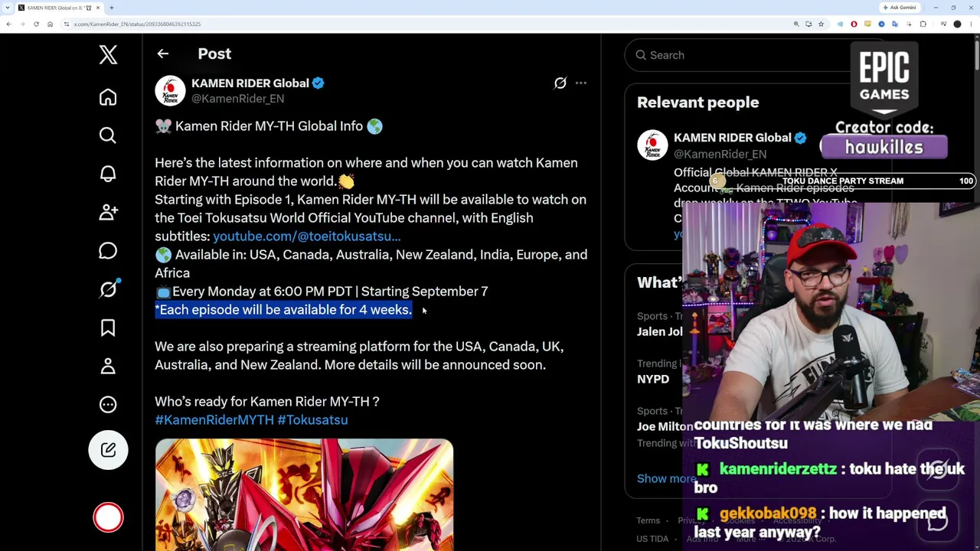
Task: Reload the page
Action: pos(36,24)
